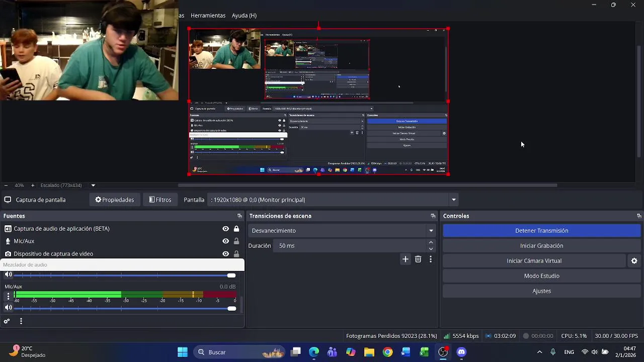Lock the Dispositivo de captura de video source
Viewport: 644px width, 362px height.
236,254
